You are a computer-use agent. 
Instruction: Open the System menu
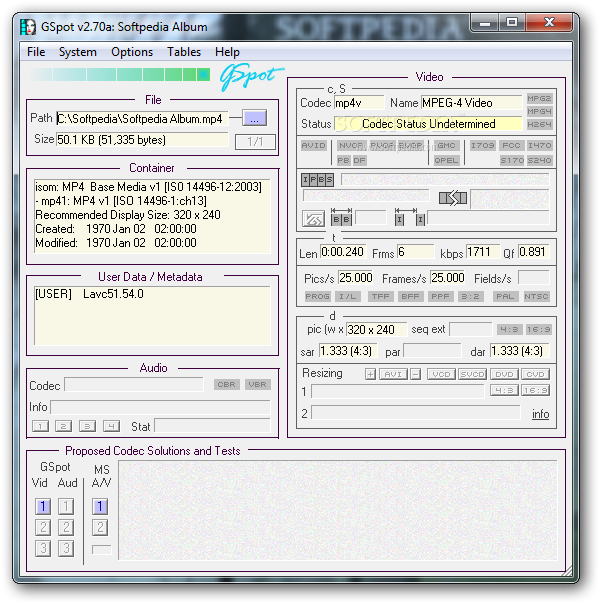point(77,52)
